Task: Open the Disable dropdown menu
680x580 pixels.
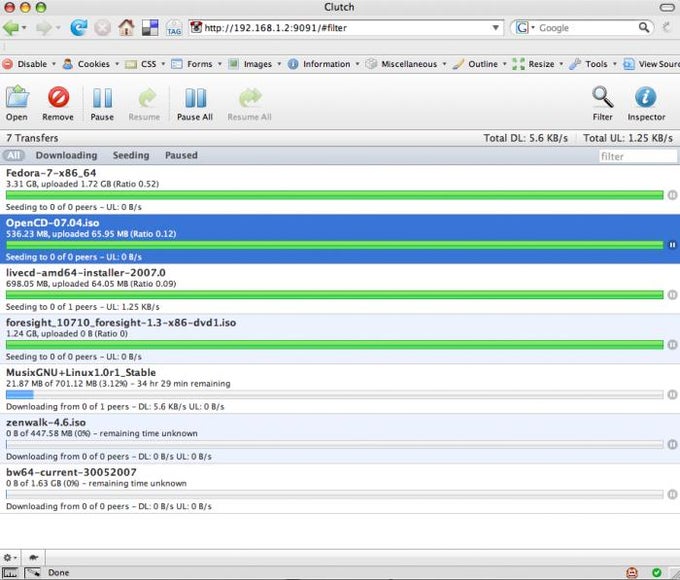Action: (29, 64)
